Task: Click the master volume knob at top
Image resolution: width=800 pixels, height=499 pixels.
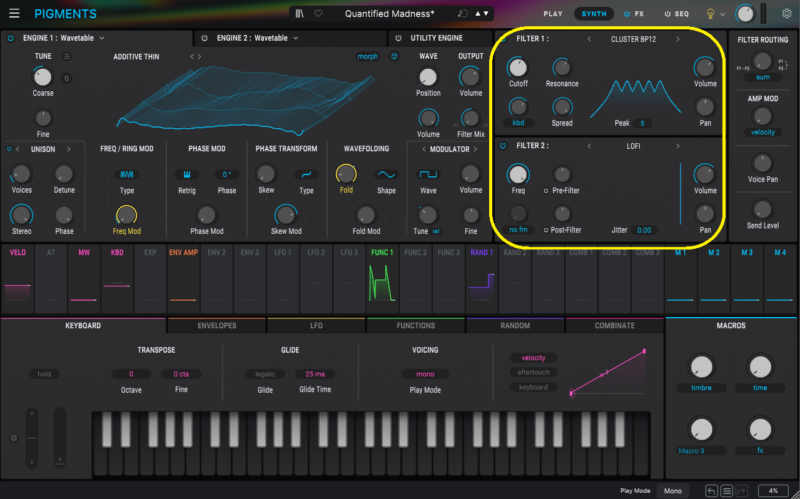Action: (x=745, y=14)
